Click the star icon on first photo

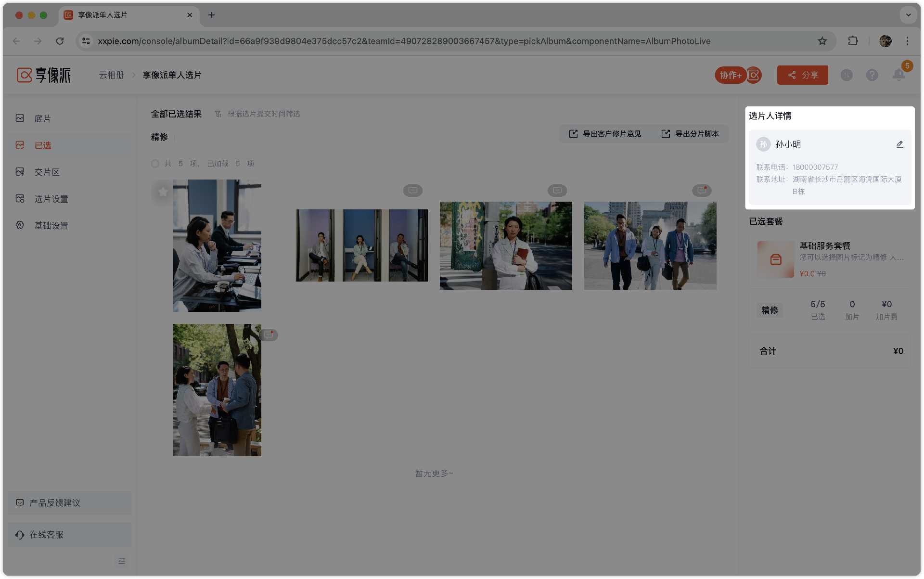pyautogui.click(x=163, y=192)
